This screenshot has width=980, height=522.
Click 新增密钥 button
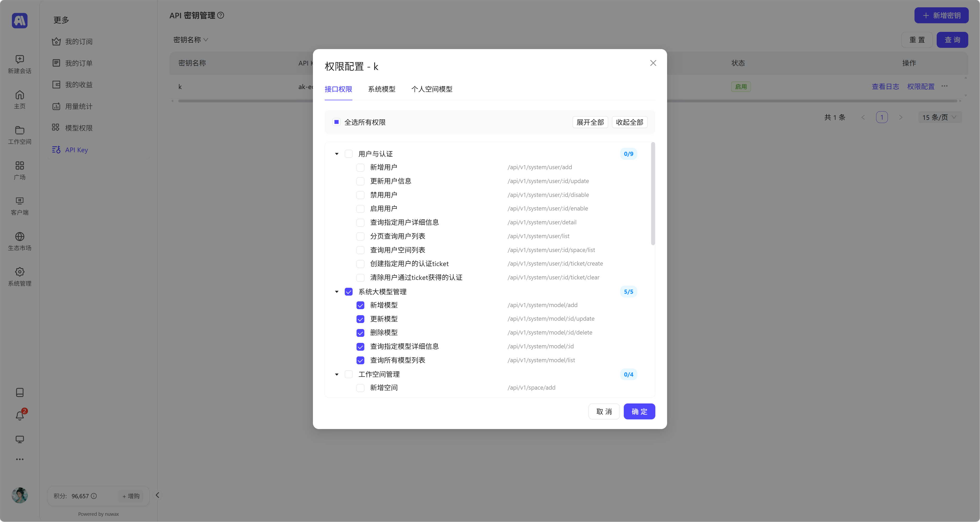942,15
